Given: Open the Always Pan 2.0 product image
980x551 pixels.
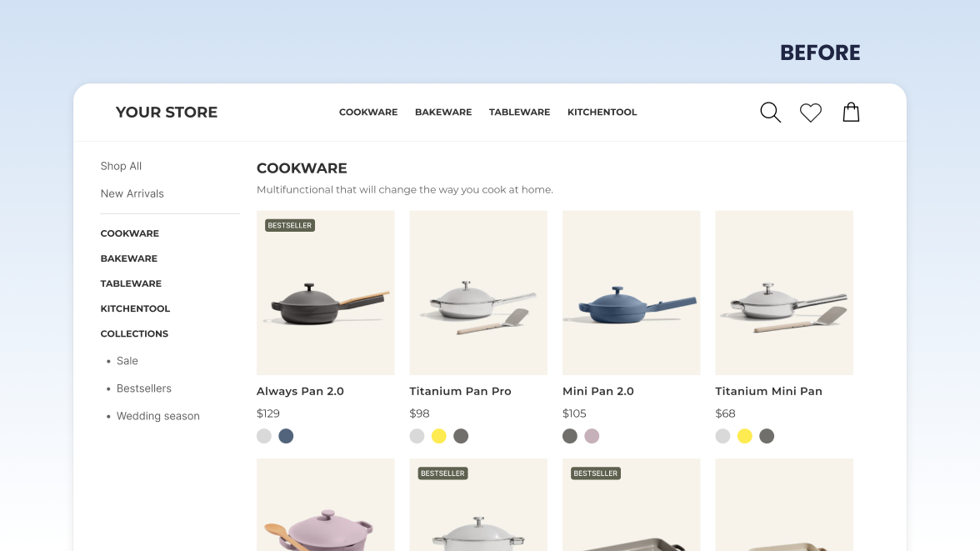Looking at the screenshot, I should coord(325,292).
